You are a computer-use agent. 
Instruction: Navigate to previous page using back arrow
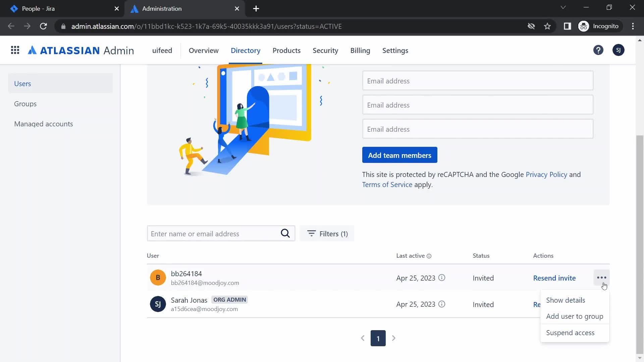[11, 26]
